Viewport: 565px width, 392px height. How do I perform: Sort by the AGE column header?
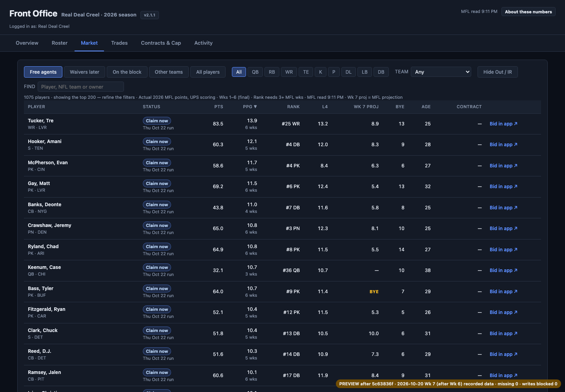tap(426, 107)
